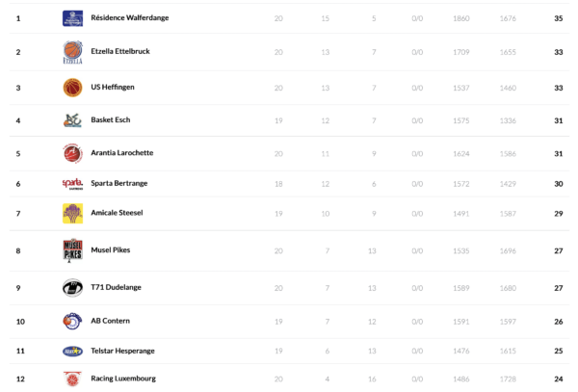Open the Racing Luxembourg name link
Screen dimensions: 578x392
click(x=122, y=379)
